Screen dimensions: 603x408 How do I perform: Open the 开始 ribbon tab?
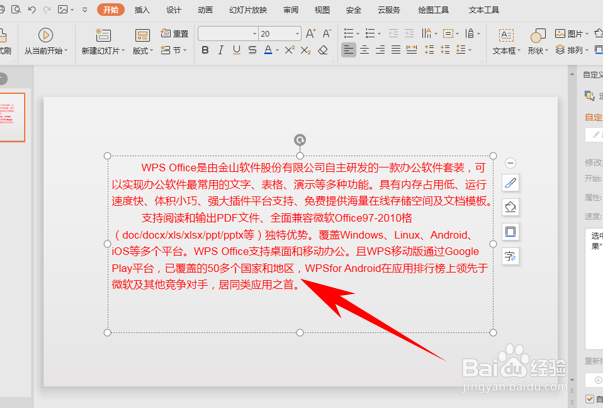tap(111, 10)
